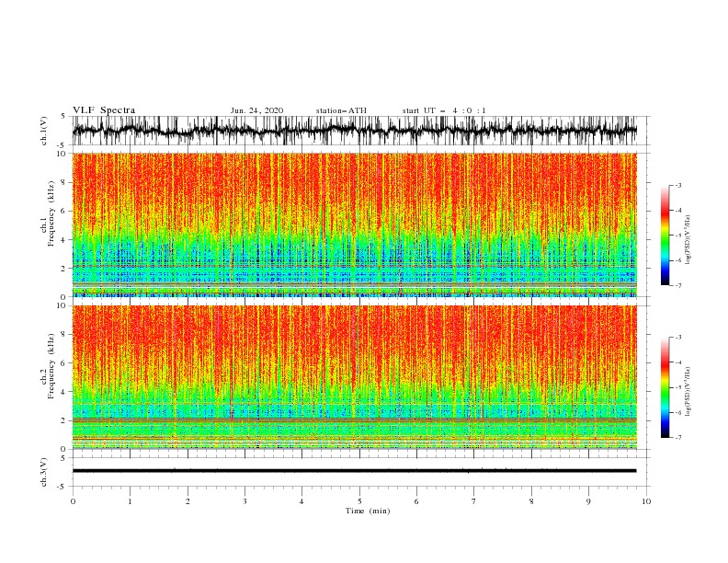Viewport: 728px width, 563px height.
Task: Click the "ch.1(V)" axis label
Action: click(x=44, y=131)
